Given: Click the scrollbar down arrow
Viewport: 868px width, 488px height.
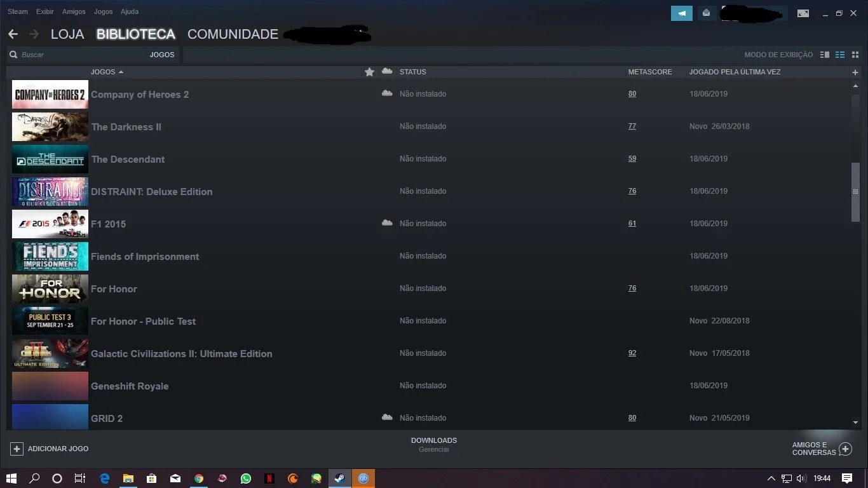Looking at the screenshot, I should [855, 423].
